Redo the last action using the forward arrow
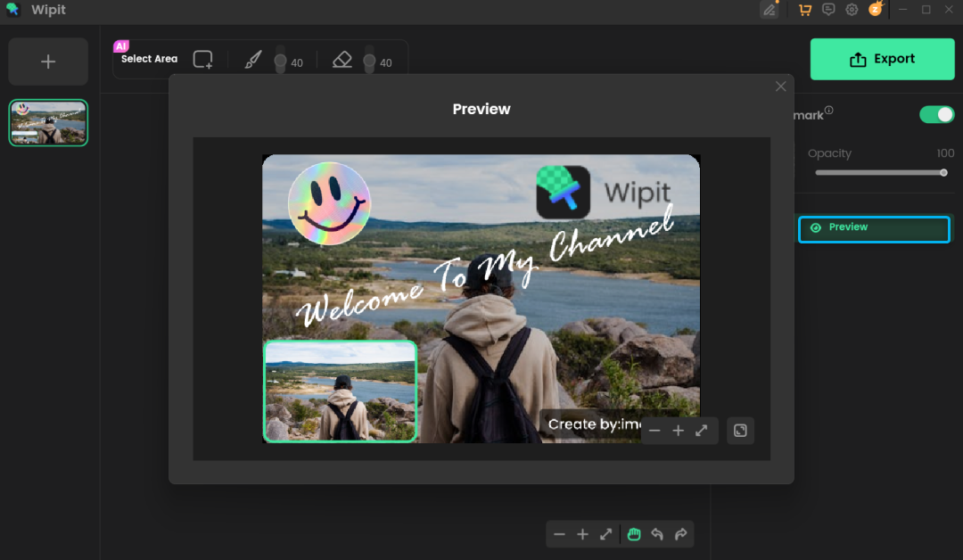963x560 pixels. click(x=681, y=534)
